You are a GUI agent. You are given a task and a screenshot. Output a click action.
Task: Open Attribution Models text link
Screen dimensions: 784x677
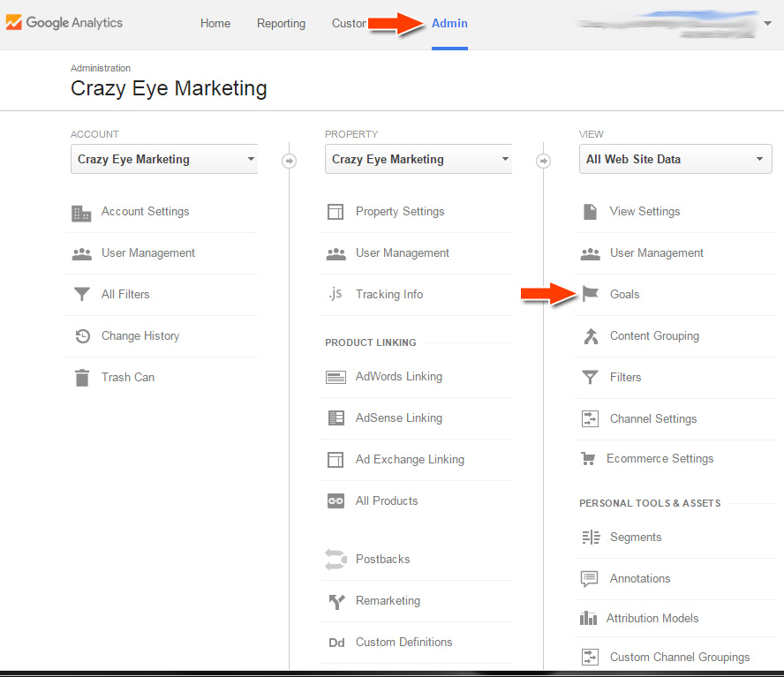pyautogui.click(x=652, y=618)
